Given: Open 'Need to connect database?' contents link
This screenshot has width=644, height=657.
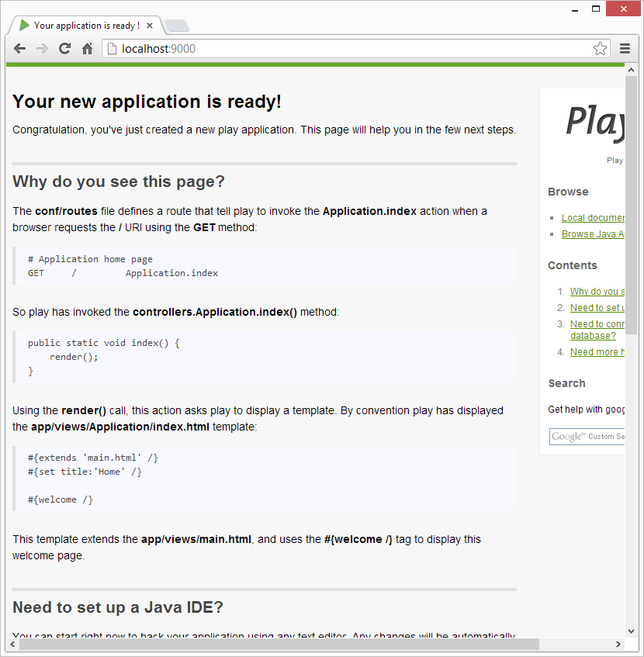Looking at the screenshot, I should click(597, 330).
